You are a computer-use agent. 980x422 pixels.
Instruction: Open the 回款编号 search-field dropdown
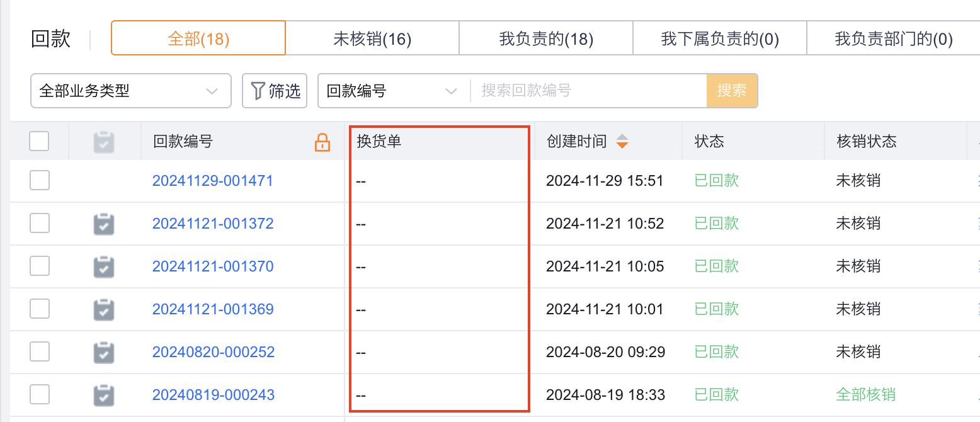point(394,91)
